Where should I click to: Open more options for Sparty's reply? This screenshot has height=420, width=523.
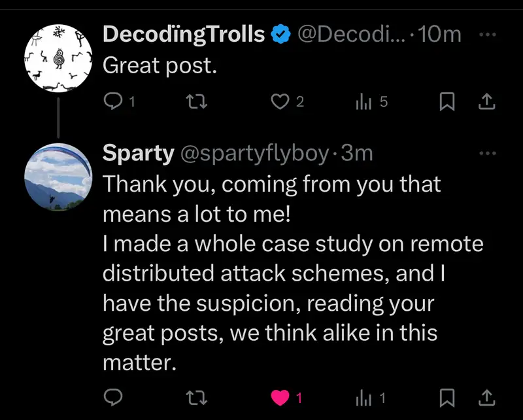[x=488, y=153]
